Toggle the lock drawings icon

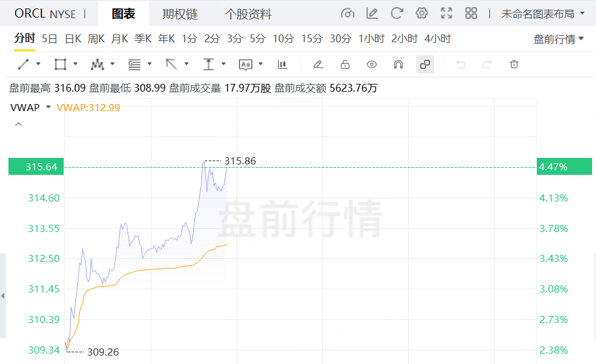coord(345,64)
